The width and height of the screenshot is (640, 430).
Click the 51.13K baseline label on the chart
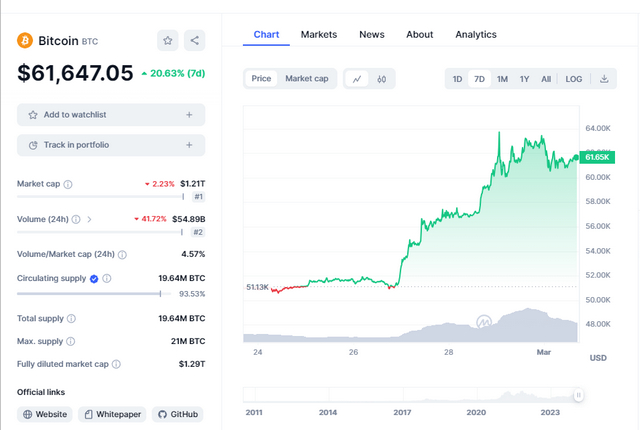257,287
